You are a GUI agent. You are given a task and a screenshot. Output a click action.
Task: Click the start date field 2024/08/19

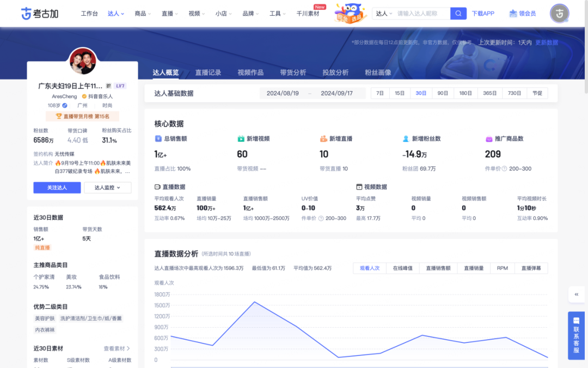point(283,93)
